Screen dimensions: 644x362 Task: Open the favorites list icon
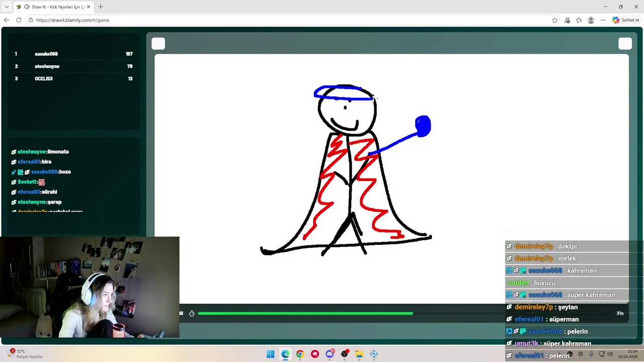579,20
